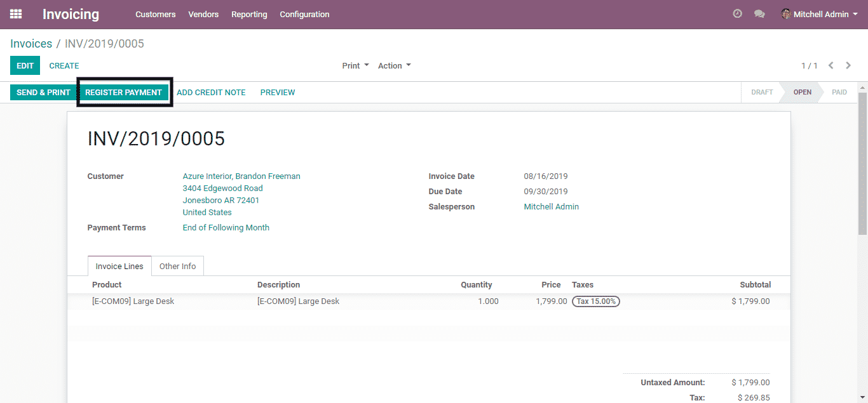Open the Customers menu
Viewport: 868px width, 403px height.
[155, 14]
